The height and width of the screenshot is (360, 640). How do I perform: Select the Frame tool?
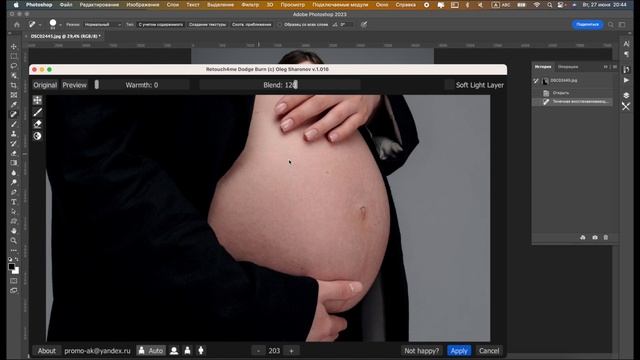click(14, 95)
